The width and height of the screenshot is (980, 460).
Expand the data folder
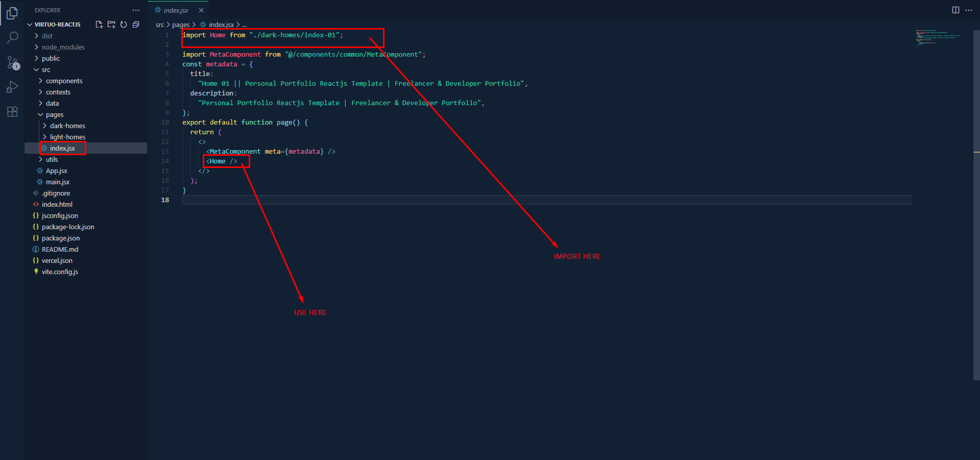tap(86, 103)
